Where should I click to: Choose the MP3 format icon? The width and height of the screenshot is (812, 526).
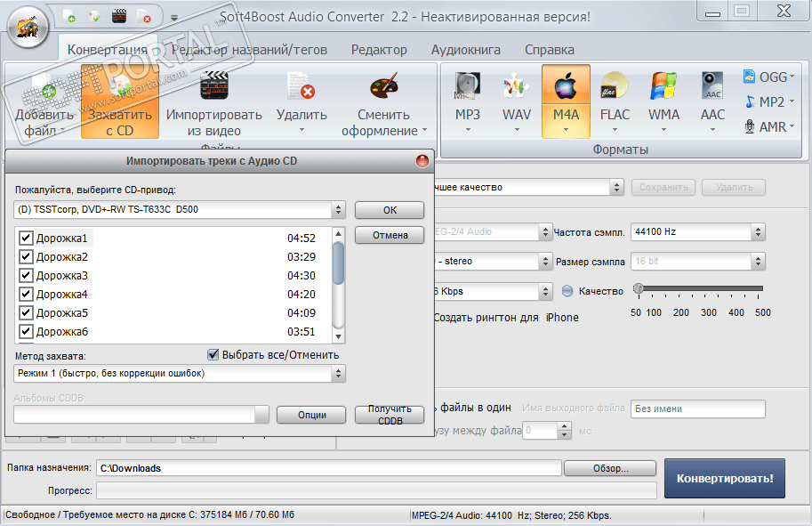467,85
